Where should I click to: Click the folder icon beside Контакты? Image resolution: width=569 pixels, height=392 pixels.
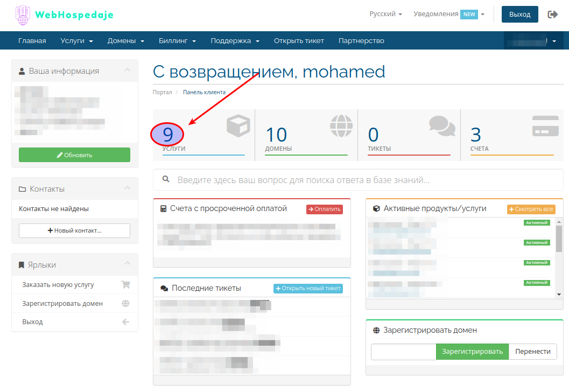point(22,189)
